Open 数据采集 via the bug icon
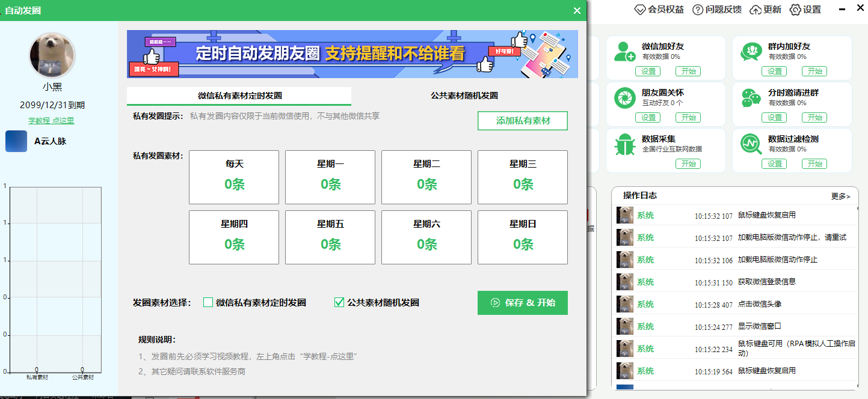868x399 pixels. (624, 146)
